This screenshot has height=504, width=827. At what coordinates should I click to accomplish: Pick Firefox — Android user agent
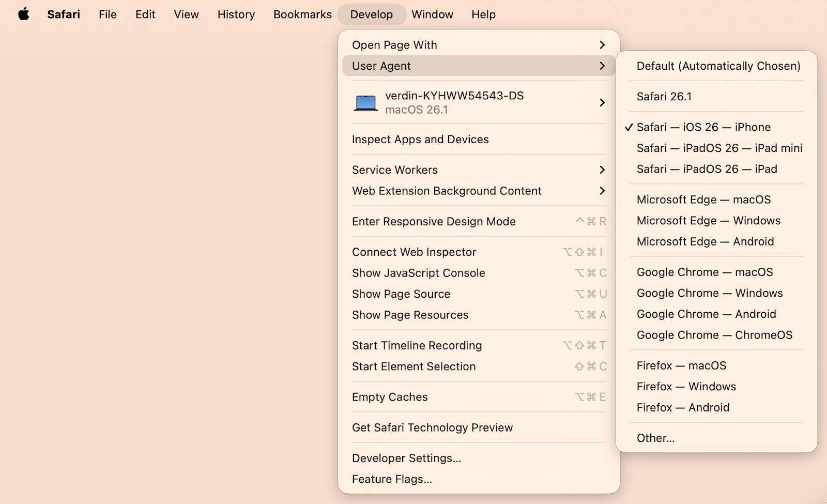[683, 408]
